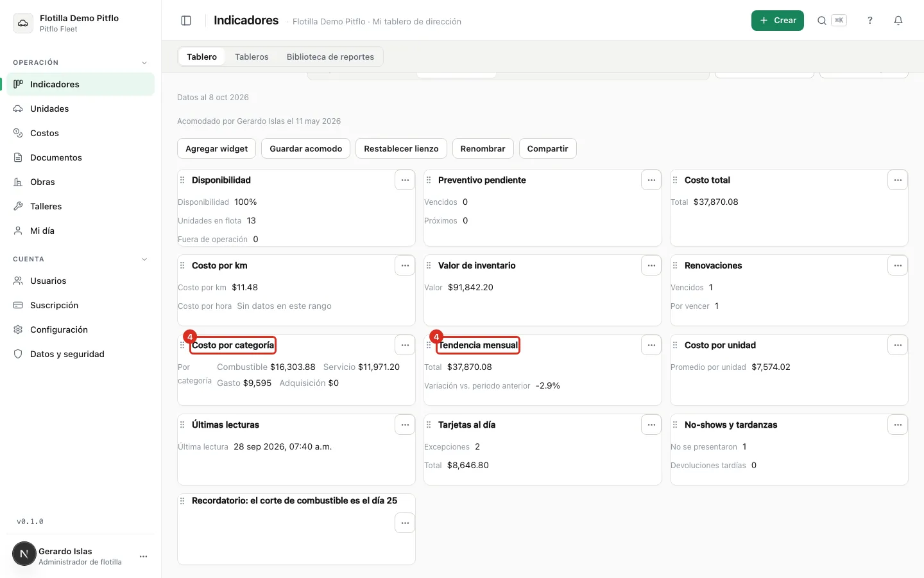Click the Compartir button
The image size is (924, 578).
547,148
